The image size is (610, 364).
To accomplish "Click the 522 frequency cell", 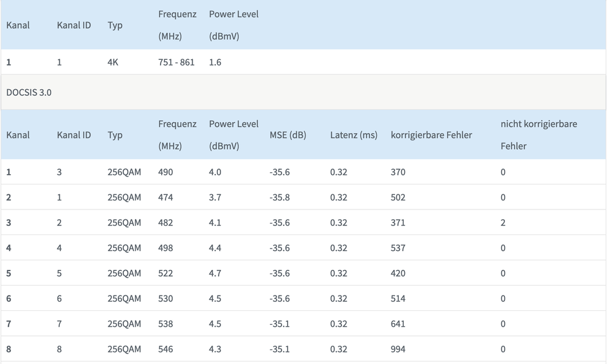I will [165, 273].
